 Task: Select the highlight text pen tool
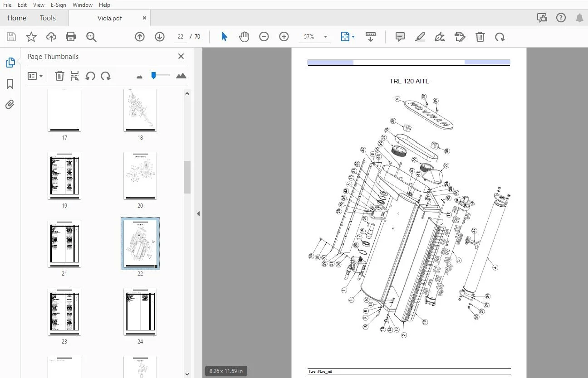(x=420, y=37)
